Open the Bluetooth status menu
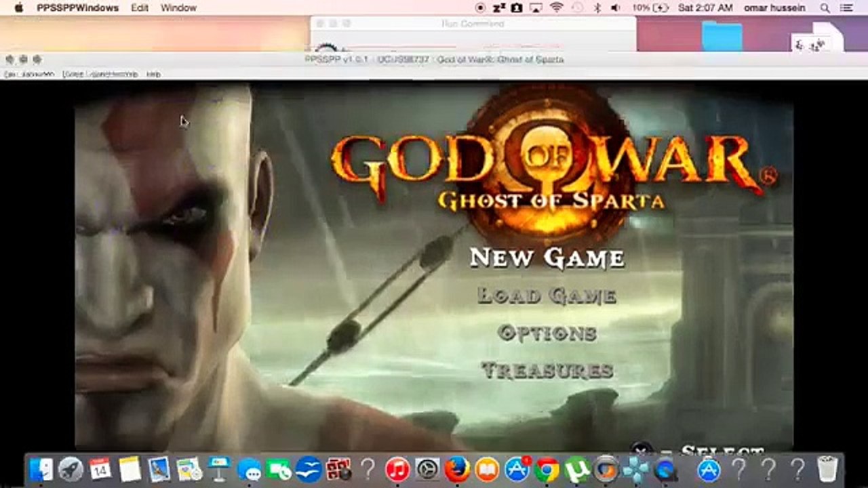868x488 pixels. click(x=597, y=8)
